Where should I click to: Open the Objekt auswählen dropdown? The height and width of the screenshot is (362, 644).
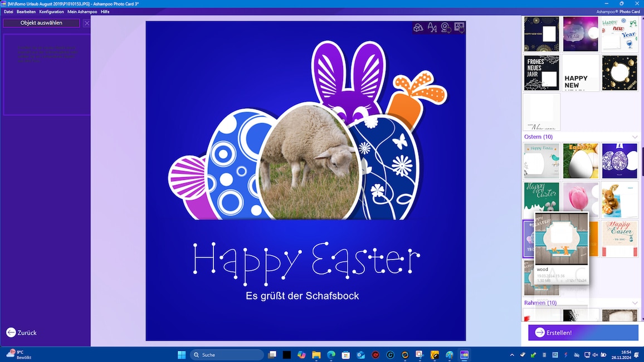[42, 23]
